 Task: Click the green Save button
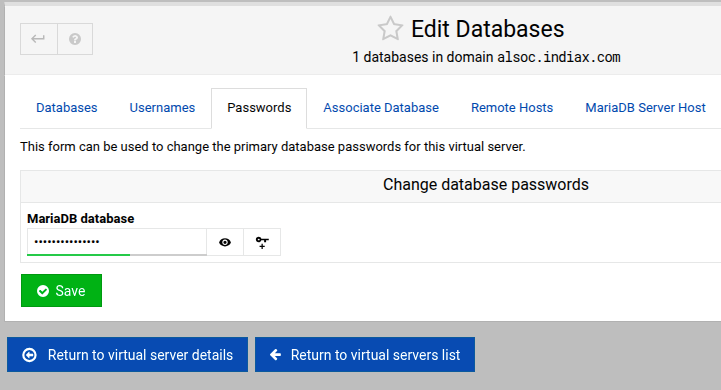tap(61, 291)
